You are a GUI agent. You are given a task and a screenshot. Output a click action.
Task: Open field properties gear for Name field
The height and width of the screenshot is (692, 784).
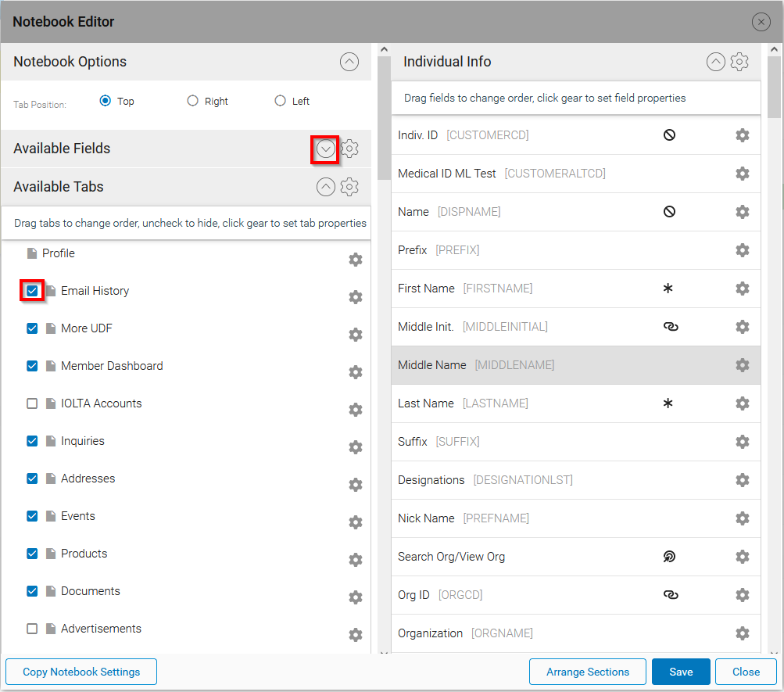(x=743, y=211)
